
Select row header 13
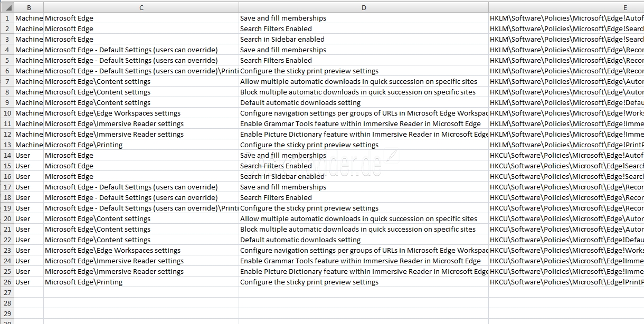coord(7,145)
